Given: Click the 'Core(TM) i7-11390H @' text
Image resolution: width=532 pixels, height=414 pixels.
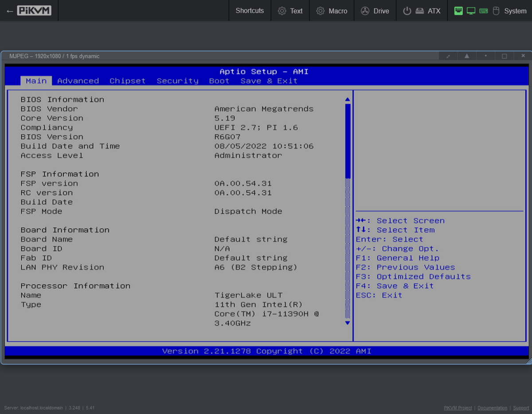Looking at the screenshot, I should pyautogui.click(x=266, y=314).
